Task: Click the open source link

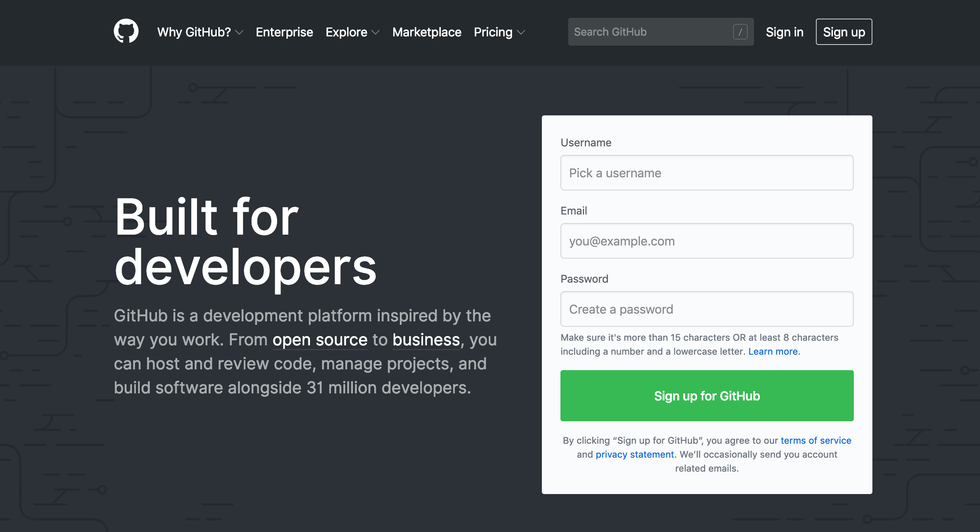Action: pos(320,340)
